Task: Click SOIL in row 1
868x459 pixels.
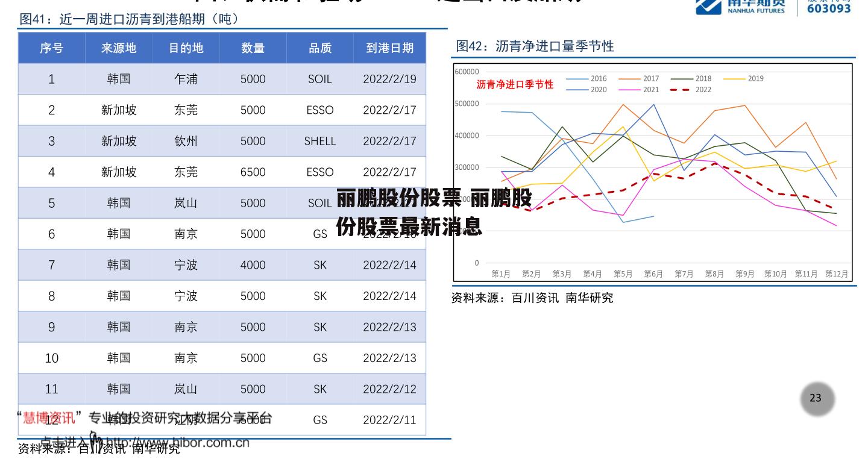Action: coord(320,79)
